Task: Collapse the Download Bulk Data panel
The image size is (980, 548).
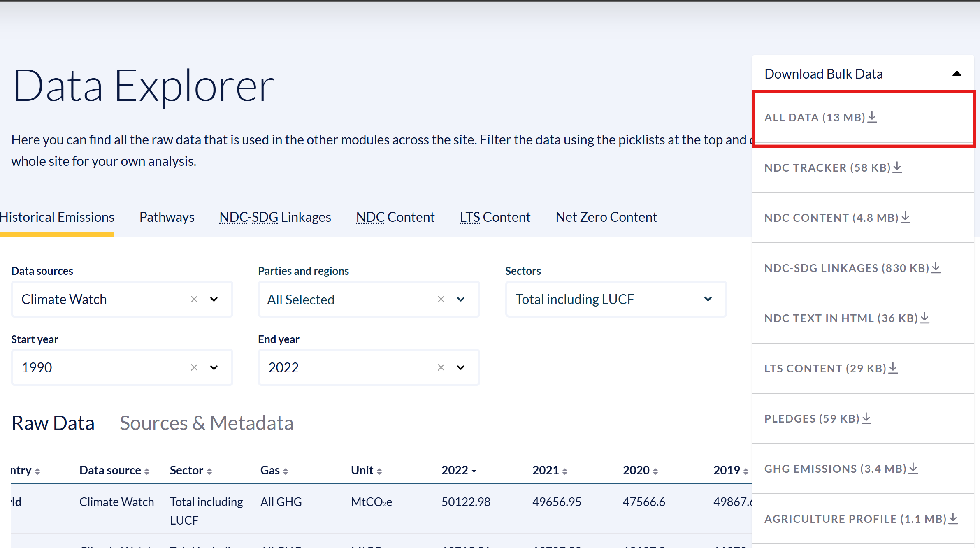Action: [x=957, y=74]
